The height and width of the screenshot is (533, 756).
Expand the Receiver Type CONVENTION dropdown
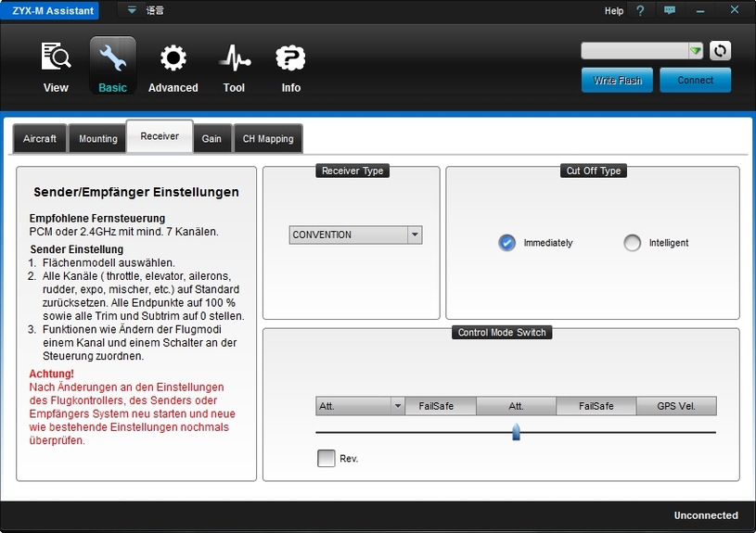(415, 235)
